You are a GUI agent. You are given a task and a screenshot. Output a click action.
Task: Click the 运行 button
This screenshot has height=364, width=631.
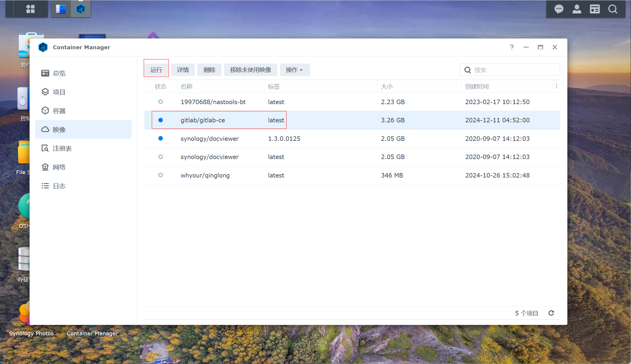tap(156, 70)
